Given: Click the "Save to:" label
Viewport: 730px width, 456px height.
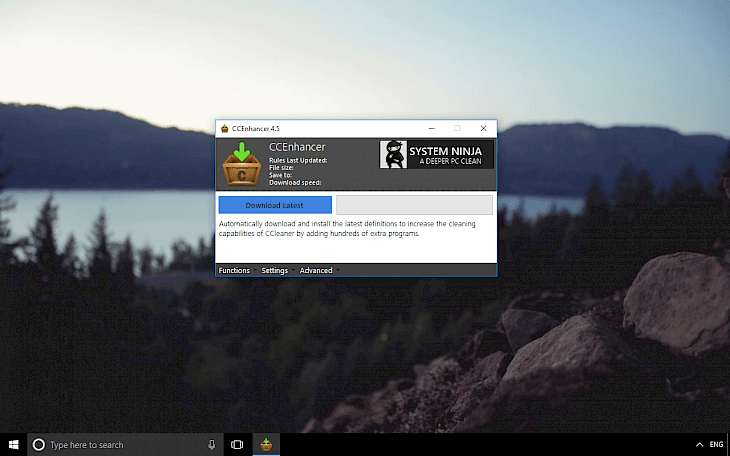Looking at the screenshot, I should 280,175.
